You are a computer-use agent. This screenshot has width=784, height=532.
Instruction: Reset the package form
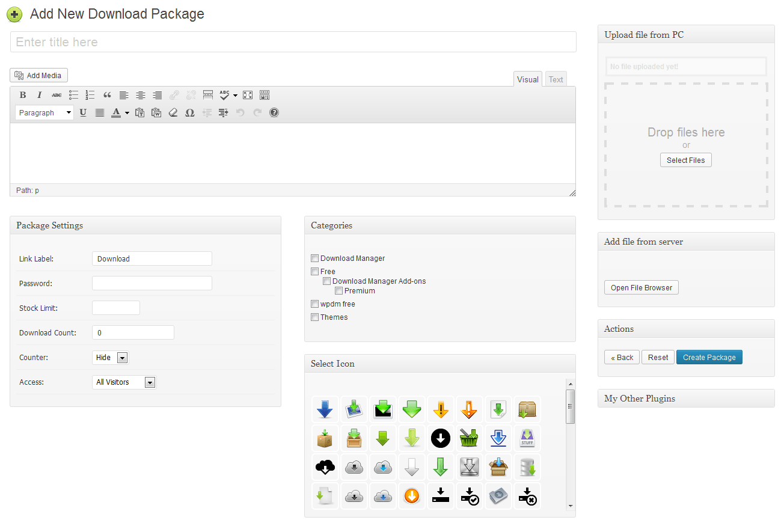658,357
